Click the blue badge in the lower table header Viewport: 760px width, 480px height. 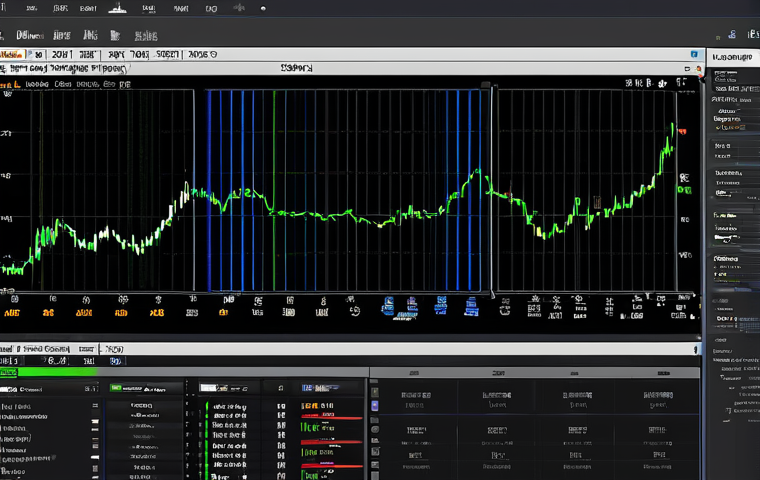307,388
